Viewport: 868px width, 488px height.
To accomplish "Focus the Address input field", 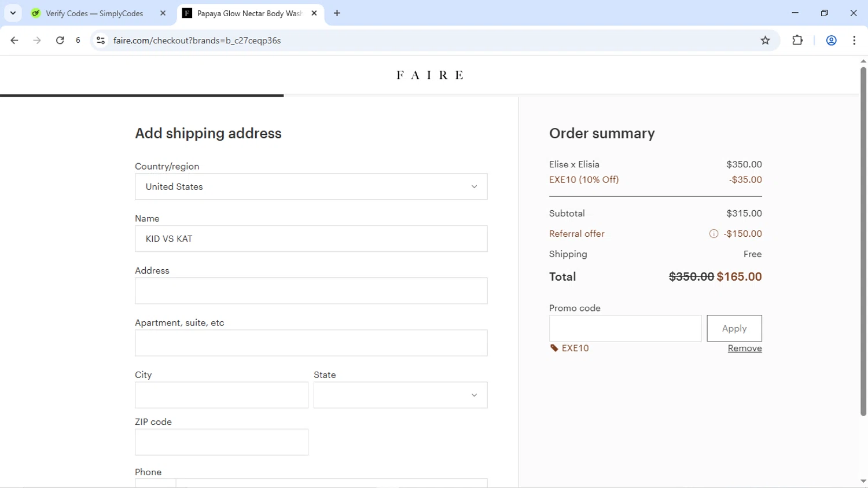I will (x=311, y=291).
